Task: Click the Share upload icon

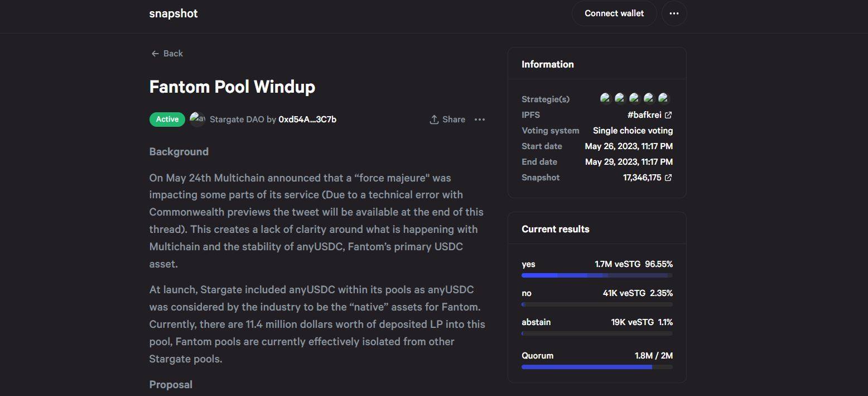Action: click(x=434, y=120)
